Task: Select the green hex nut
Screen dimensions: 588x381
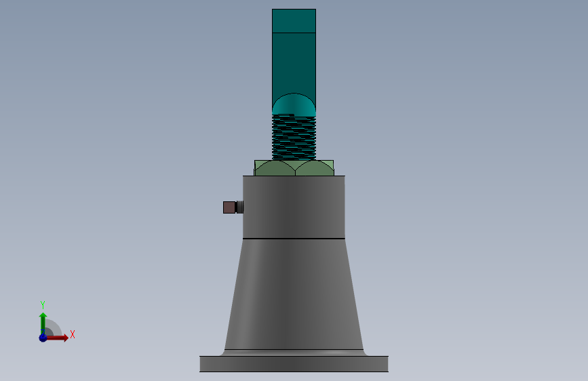Action: click(294, 168)
